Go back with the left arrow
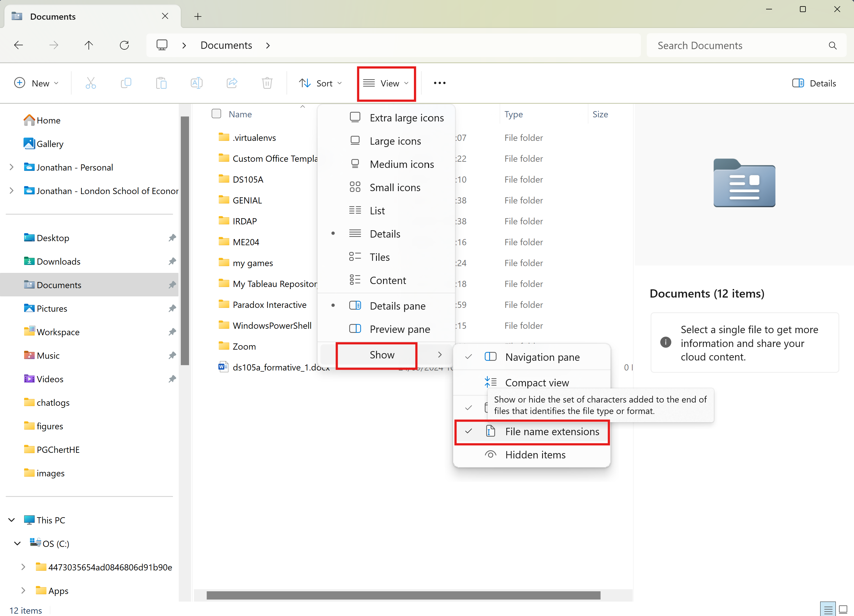Viewport: 854px width, 616px height. [19, 45]
